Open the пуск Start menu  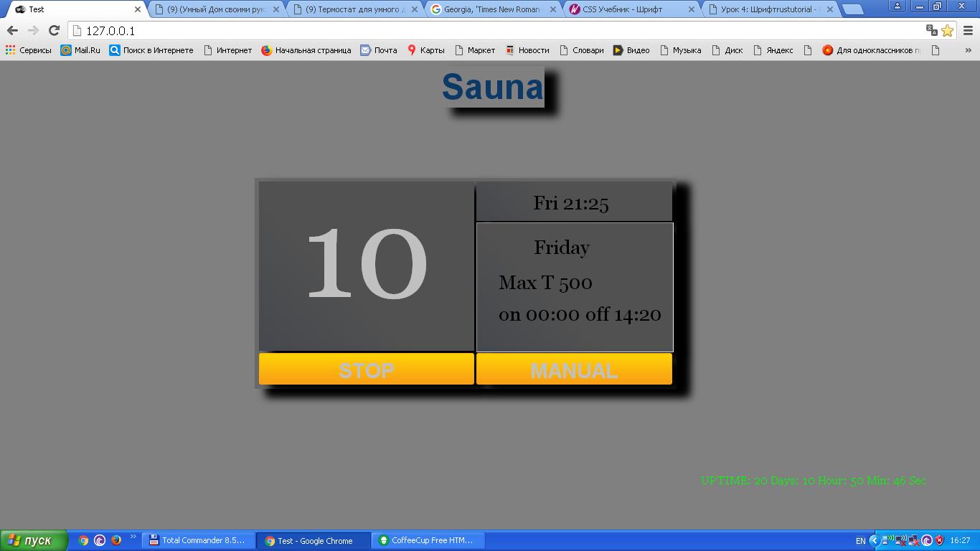34,540
